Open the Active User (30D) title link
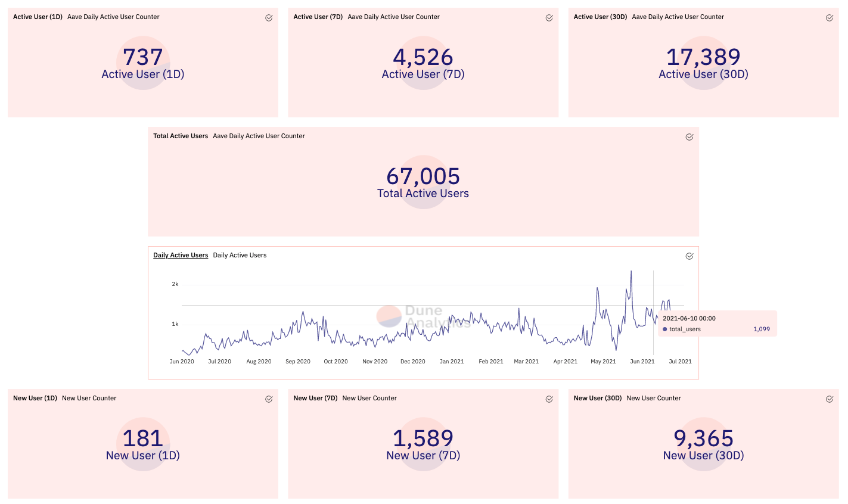 pyautogui.click(x=600, y=17)
